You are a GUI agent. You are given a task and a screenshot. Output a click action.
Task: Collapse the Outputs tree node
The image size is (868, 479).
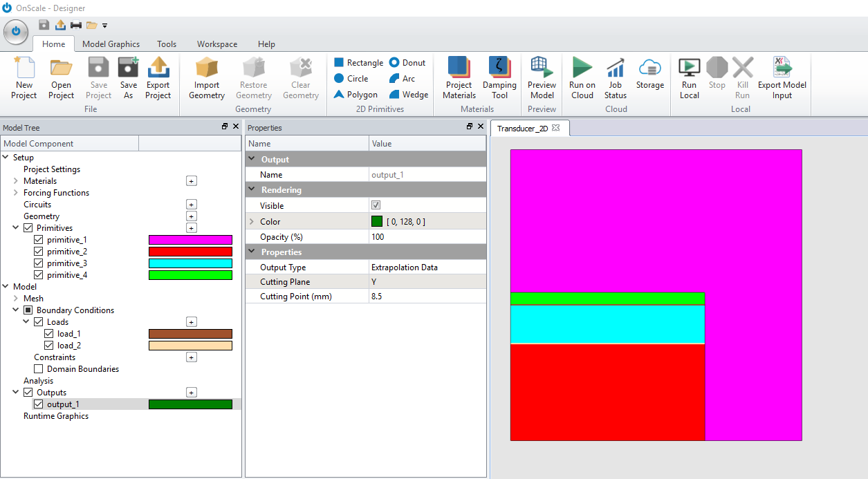[x=17, y=393]
